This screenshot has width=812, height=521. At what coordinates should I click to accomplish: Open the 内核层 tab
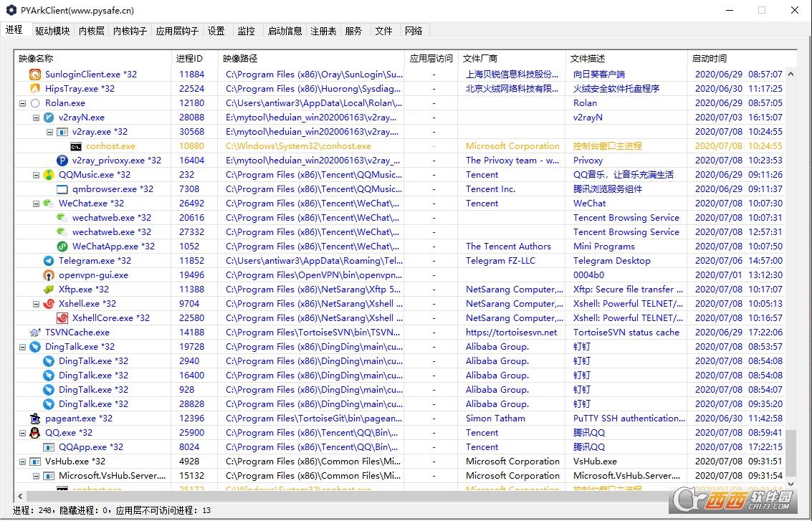pos(92,31)
